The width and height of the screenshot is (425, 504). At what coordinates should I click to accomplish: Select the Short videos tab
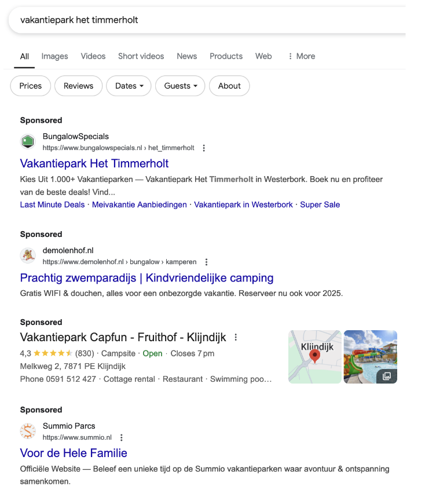[x=141, y=56]
